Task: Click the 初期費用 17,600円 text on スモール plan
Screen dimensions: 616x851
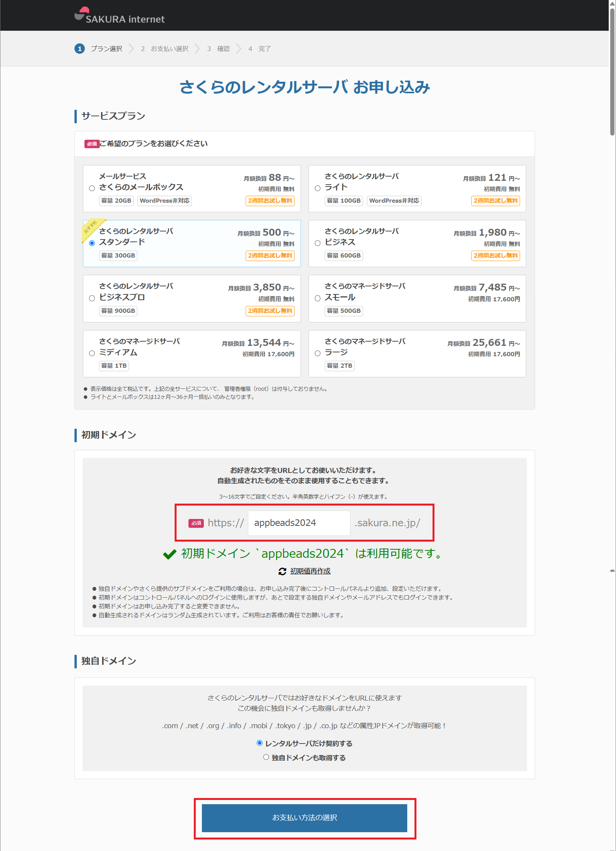Action: coord(494,299)
